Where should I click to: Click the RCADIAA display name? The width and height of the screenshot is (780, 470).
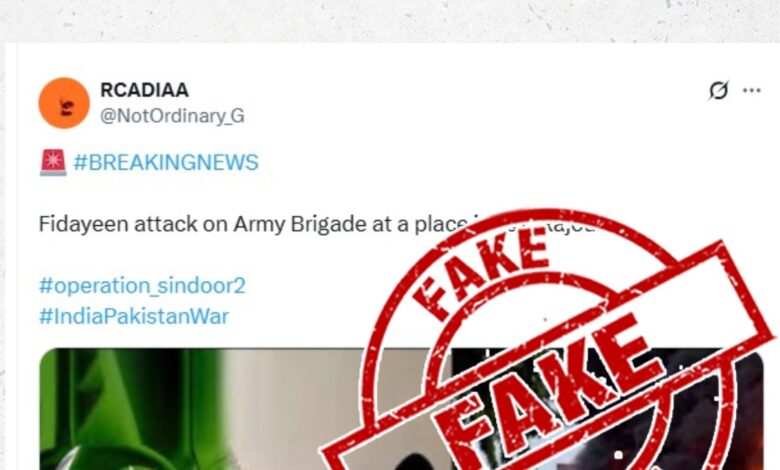click(144, 90)
